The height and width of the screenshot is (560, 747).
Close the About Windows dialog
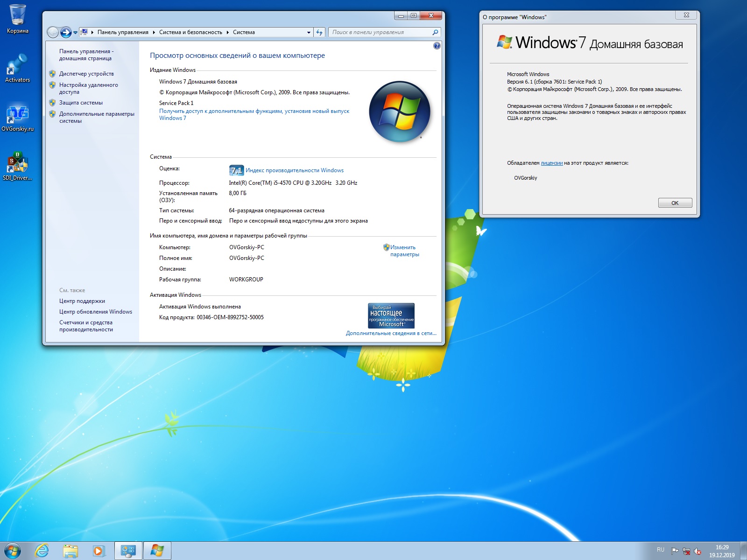686,15
